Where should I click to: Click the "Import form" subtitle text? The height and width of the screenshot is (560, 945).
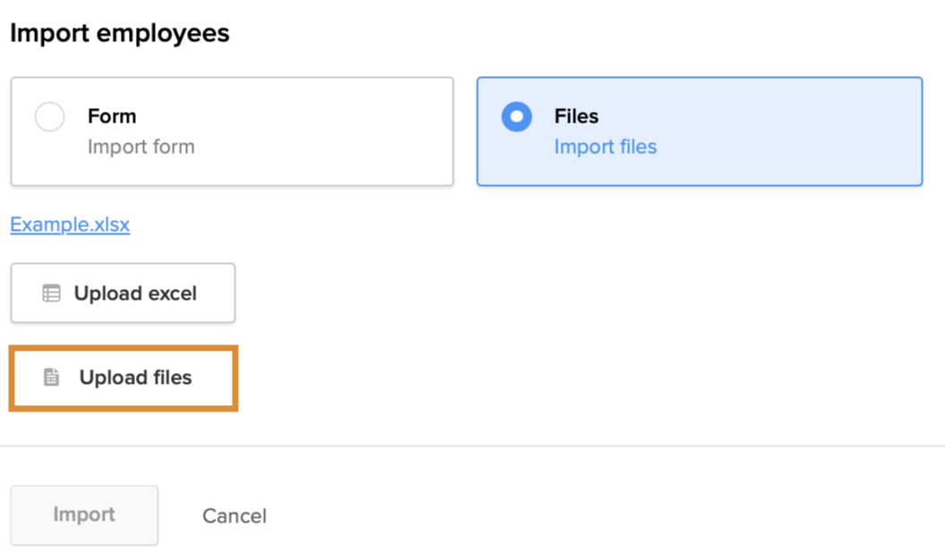point(140,147)
